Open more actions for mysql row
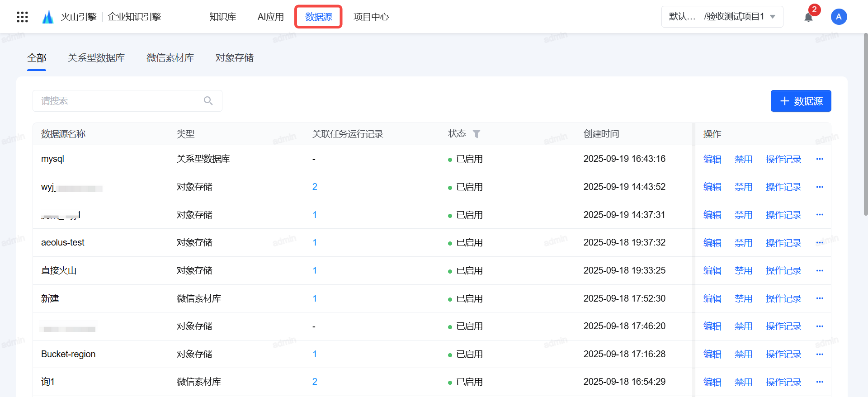 pyautogui.click(x=820, y=159)
